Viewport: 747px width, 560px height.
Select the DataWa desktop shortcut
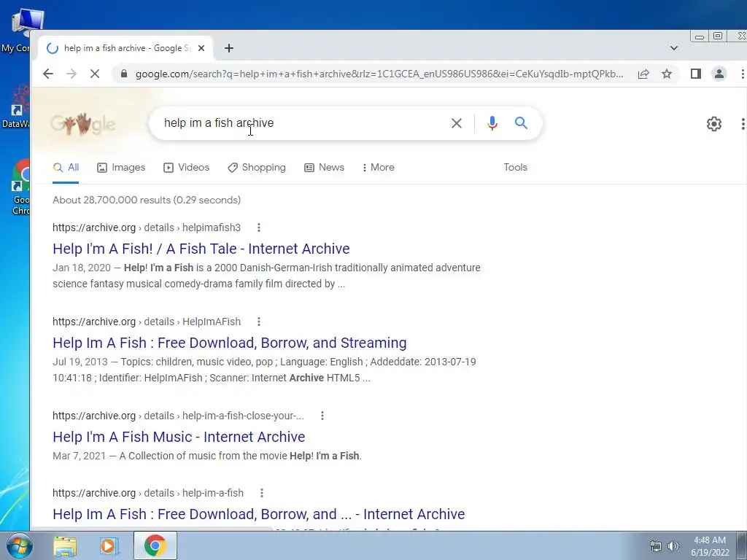click(x=15, y=106)
